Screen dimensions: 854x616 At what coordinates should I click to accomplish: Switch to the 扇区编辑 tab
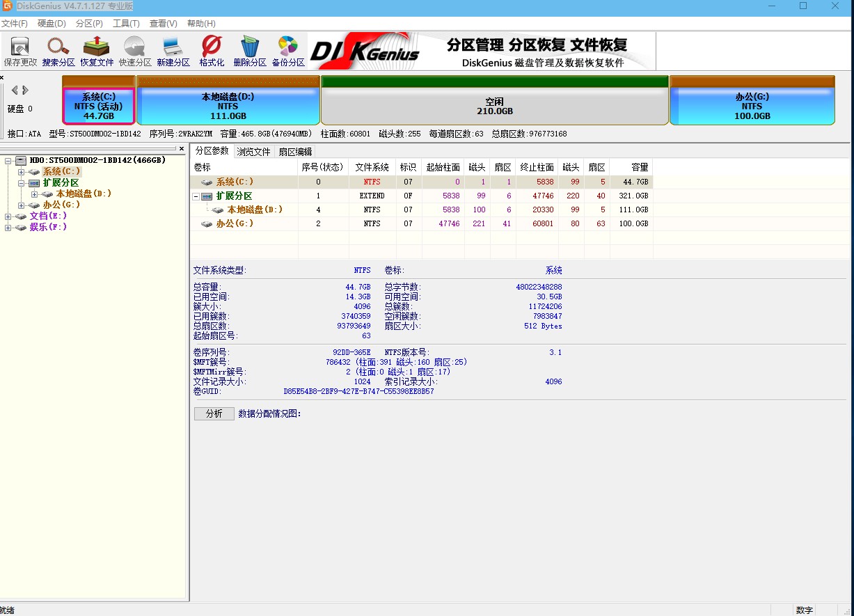pos(295,152)
